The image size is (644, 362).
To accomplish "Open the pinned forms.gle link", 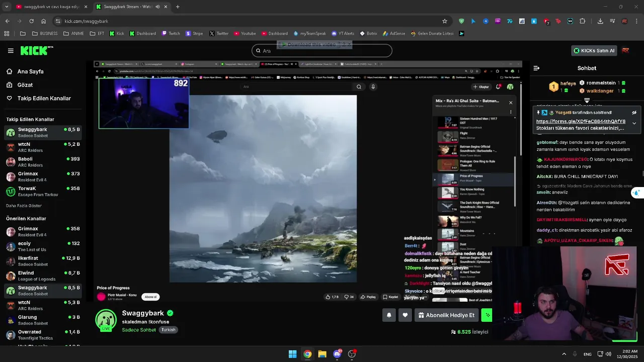I will tap(581, 121).
